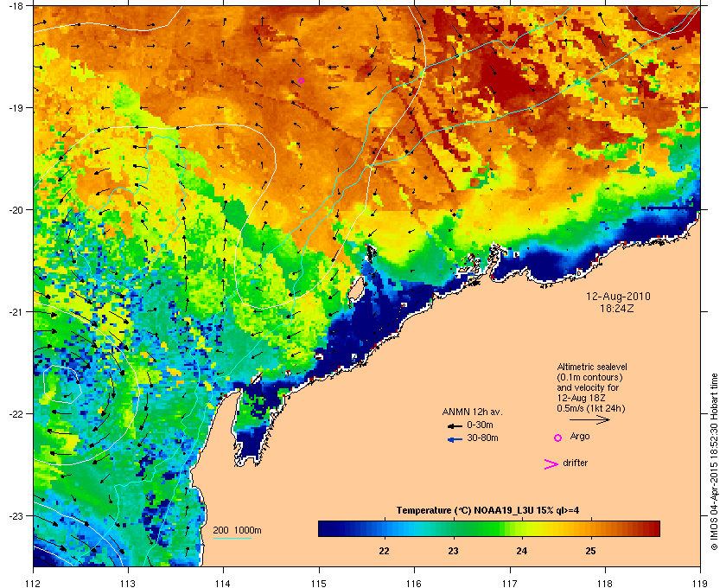Click the 200 1000m isobath label
Viewport: 726px width, 588px height.
tap(237, 531)
